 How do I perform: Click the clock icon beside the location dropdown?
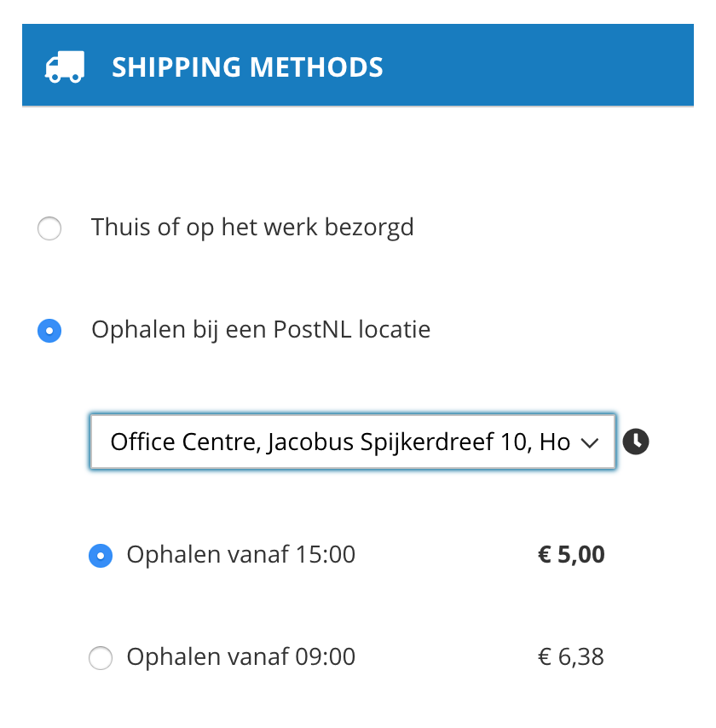pos(636,442)
